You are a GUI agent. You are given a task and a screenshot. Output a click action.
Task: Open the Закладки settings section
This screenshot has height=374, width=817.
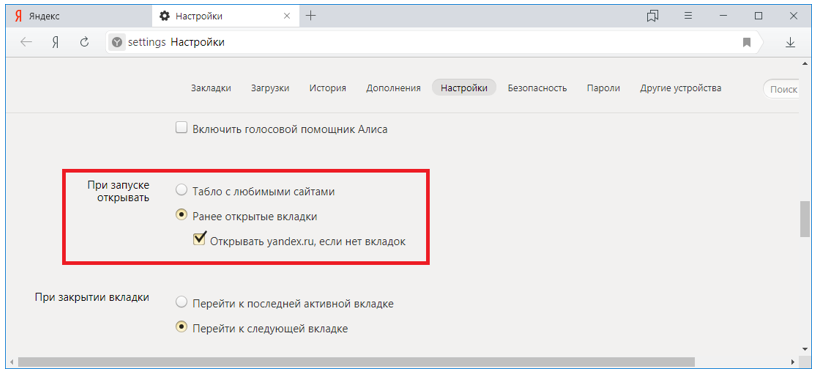pyautogui.click(x=211, y=88)
